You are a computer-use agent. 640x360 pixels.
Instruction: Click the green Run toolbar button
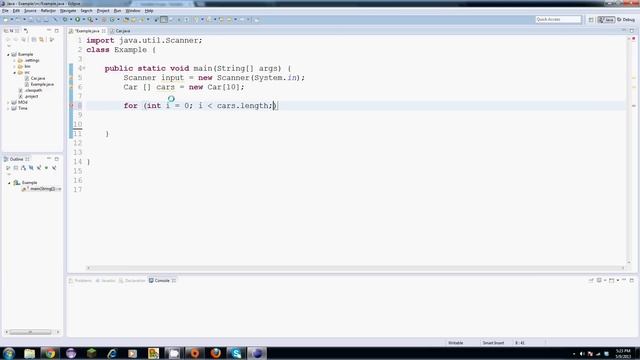coord(78,19)
